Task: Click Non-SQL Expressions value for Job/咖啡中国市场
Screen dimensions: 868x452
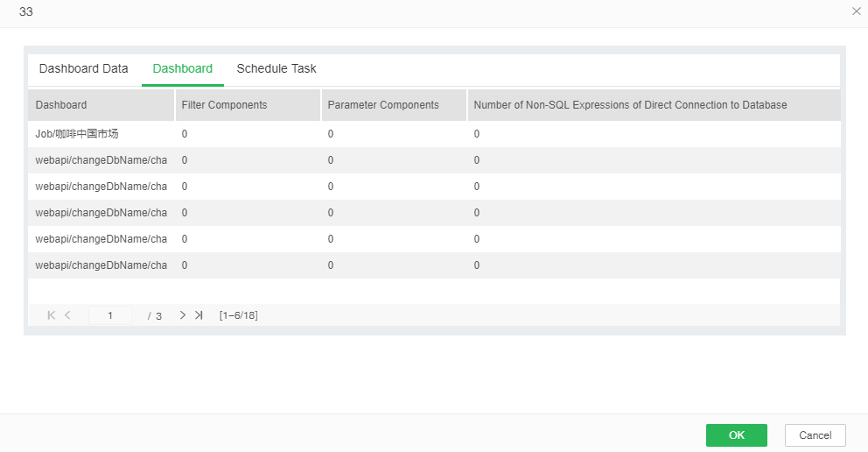Action: [x=477, y=134]
